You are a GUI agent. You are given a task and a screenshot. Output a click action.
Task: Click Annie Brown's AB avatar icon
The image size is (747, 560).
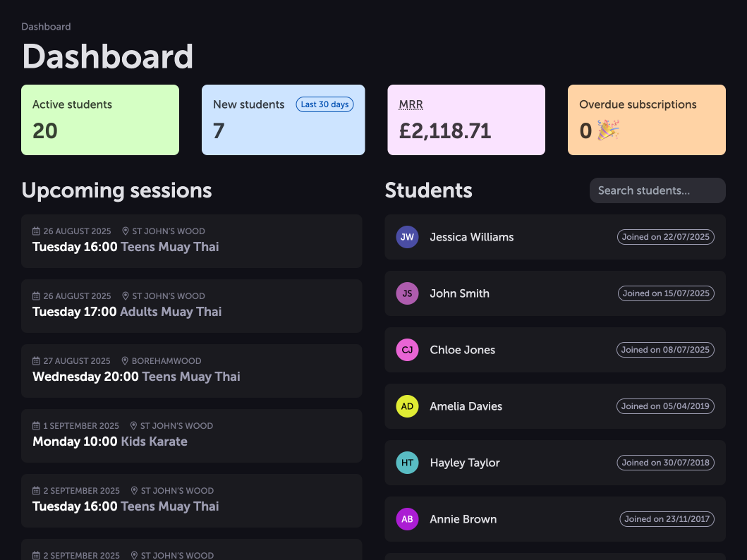tap(407, 519)
